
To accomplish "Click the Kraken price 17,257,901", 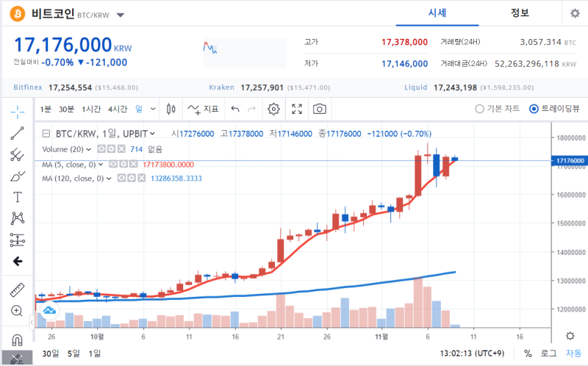I will (x=262, y=87).
